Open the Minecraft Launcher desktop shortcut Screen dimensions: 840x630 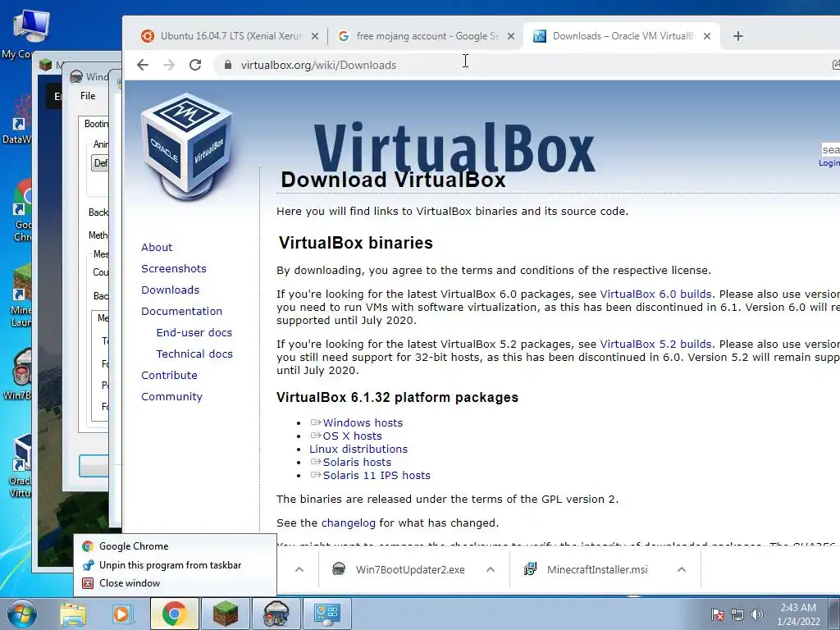point(21,295)
